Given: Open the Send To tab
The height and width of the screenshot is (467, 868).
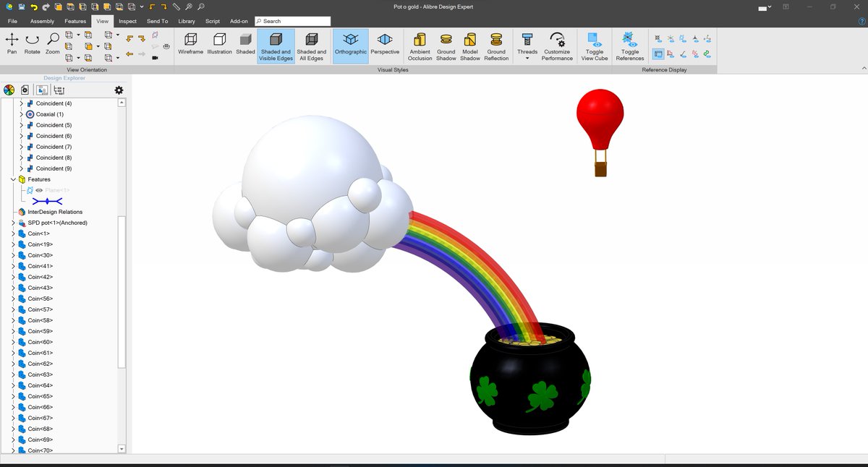Looking at the screenshot, I should (x=158, y=21).
